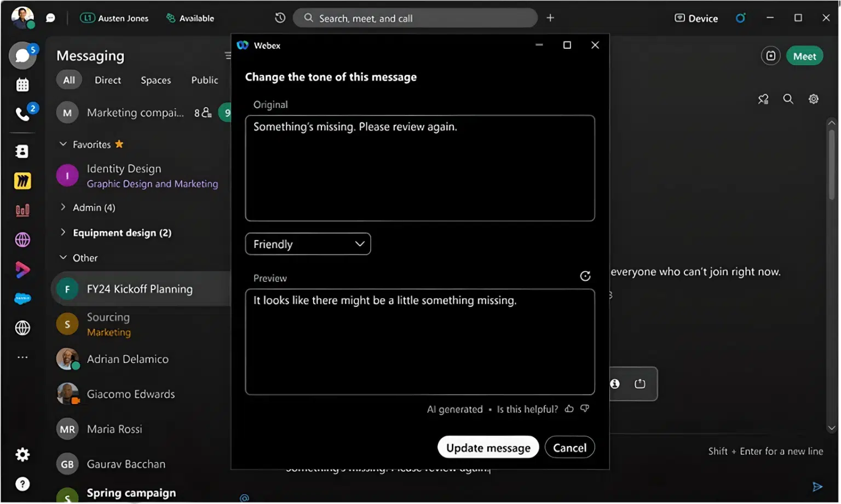
Task: Open the Calling panel from the sidebar
Action: pyautogui.click(x=22, y=114)
